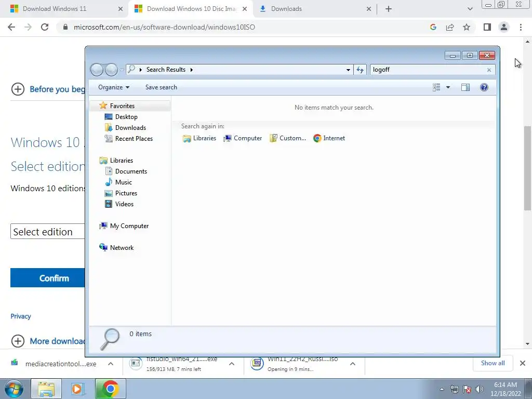Switch to Download Windows 10 Disc Image tab
The width and height of the screenshot is (532, 399).
click(x=191, y=9)
